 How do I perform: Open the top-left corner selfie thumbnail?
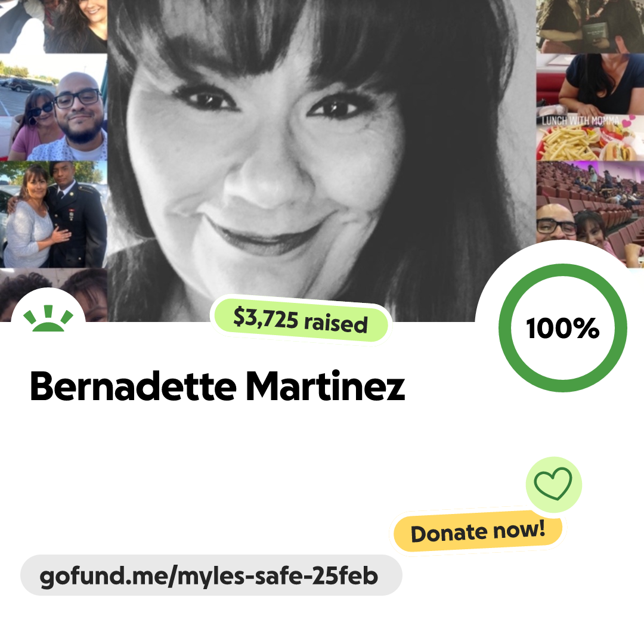click(x=54, y=26)
